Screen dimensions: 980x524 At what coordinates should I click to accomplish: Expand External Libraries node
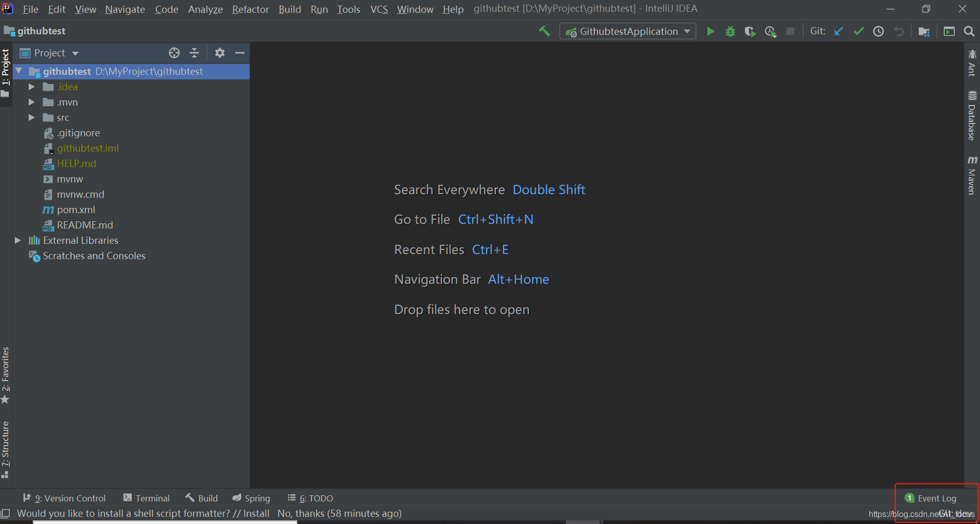pos(18,240)
